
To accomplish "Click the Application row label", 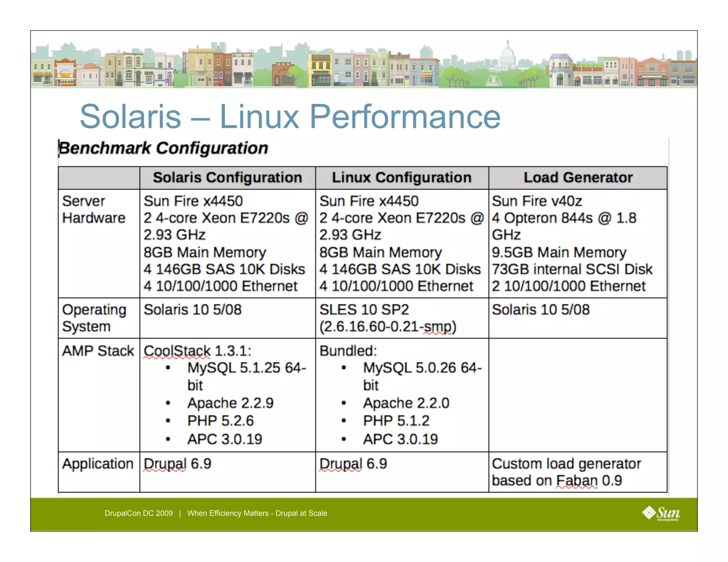I will click(x=97, y=464).
